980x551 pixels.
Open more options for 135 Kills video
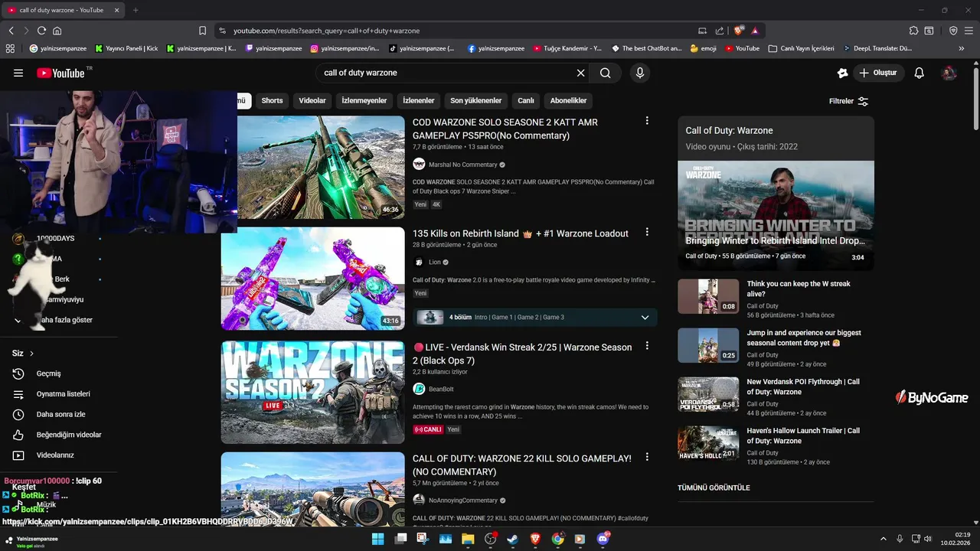pos(647,232)
